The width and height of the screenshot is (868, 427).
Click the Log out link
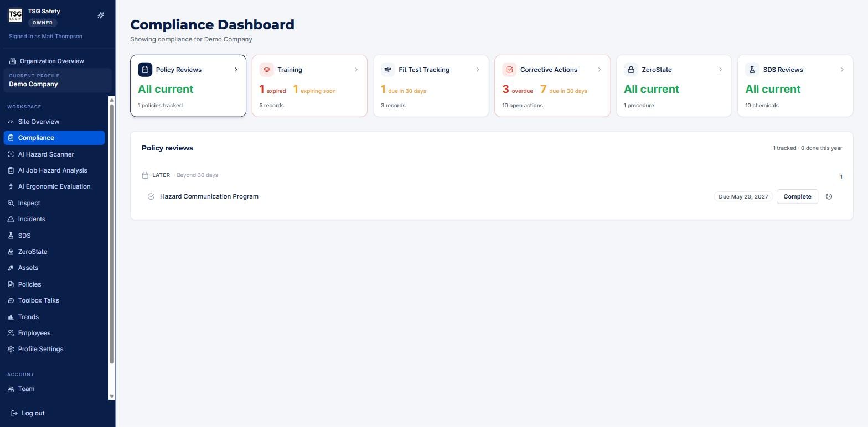[x=28, y=413]
